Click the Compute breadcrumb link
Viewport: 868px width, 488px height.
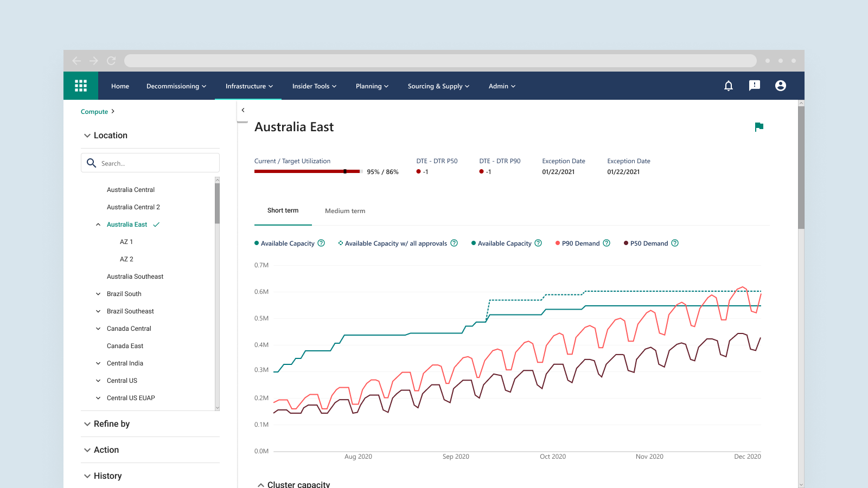point(94,112)
